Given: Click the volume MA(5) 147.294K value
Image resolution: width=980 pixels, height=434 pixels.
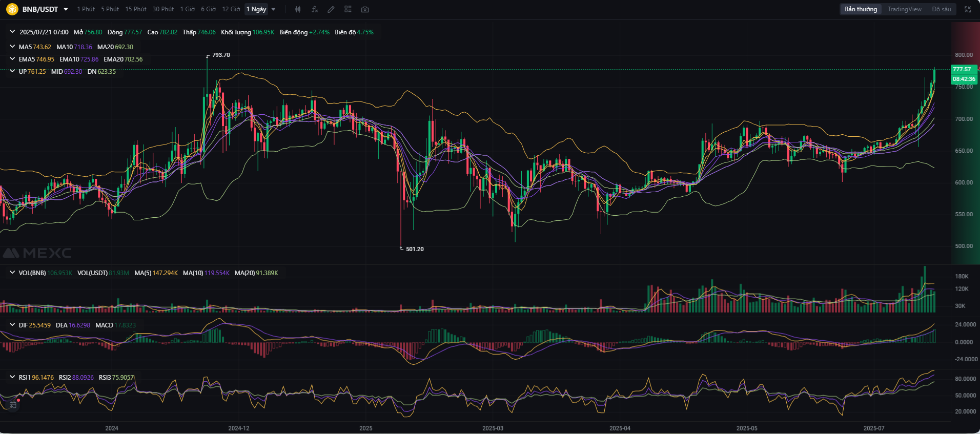Looking at the screenshot, I should (x=156, y=273).
